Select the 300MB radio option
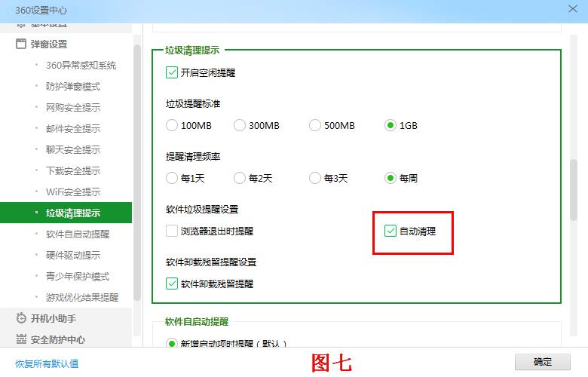 click(239, 125)
